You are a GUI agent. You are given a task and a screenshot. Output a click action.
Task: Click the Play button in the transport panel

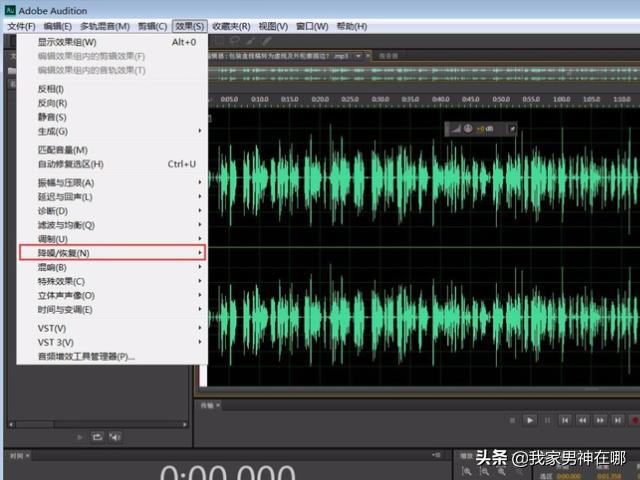pos(531,421)
